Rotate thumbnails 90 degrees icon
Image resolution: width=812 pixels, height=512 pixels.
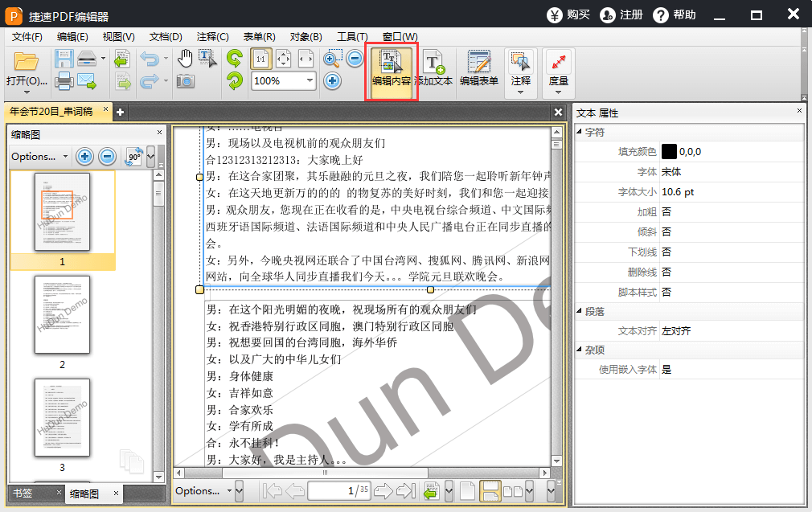tap(133, 157)
